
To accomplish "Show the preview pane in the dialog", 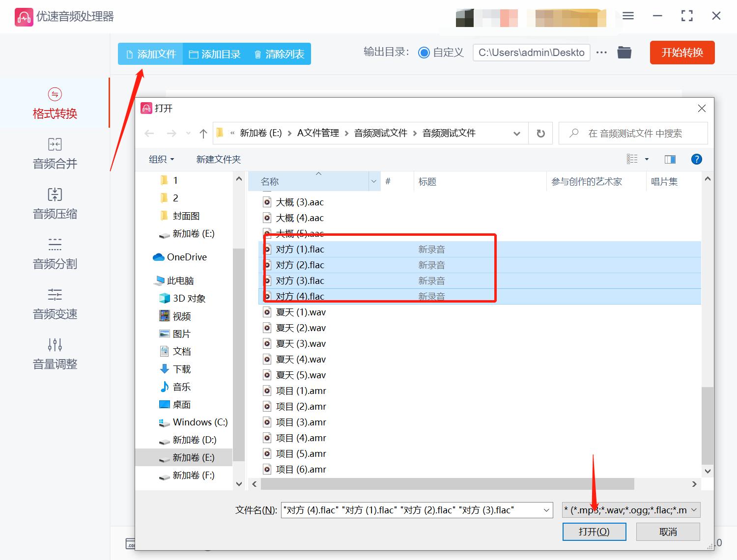I will 670,159.
